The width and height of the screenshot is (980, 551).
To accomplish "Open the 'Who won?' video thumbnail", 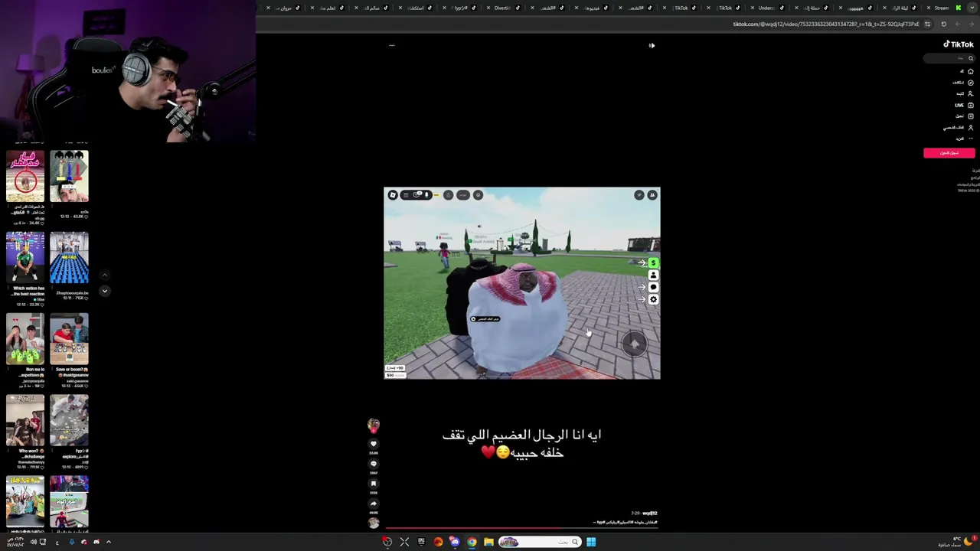I will pyautogui.click(x=25, y=420).
